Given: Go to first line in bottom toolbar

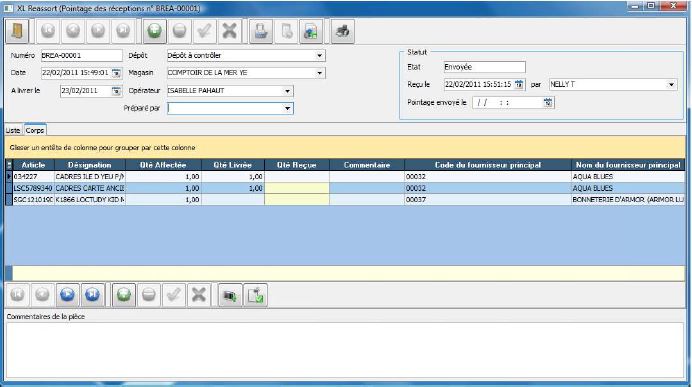Looking at the screenshot, I should coord(17,295).
